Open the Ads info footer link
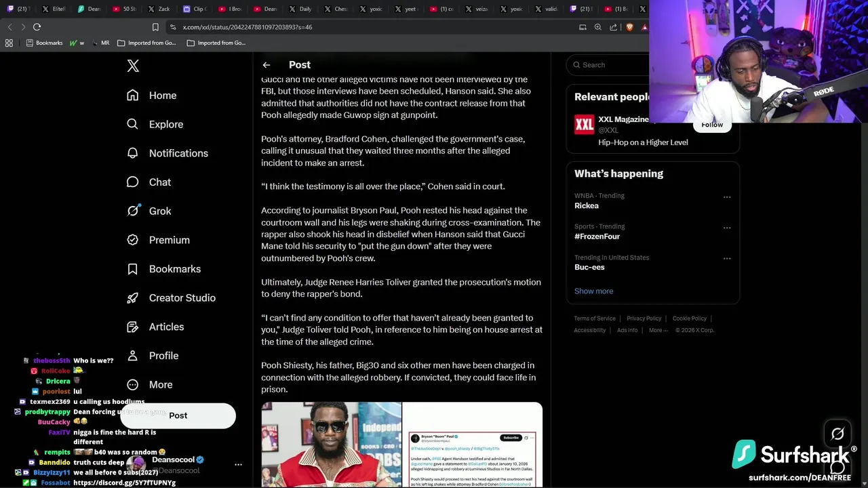The image size is (868, 488). click(x=627, y=330)
